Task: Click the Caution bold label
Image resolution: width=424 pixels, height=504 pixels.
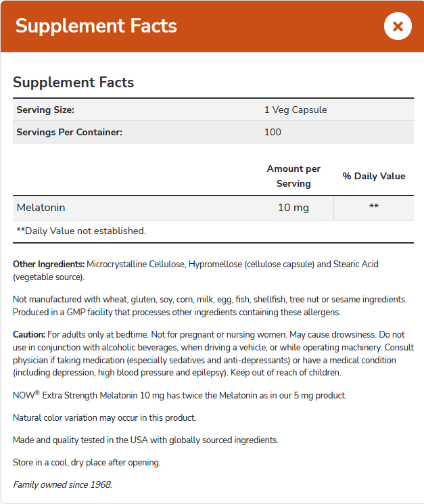Action: click(29, 335)
